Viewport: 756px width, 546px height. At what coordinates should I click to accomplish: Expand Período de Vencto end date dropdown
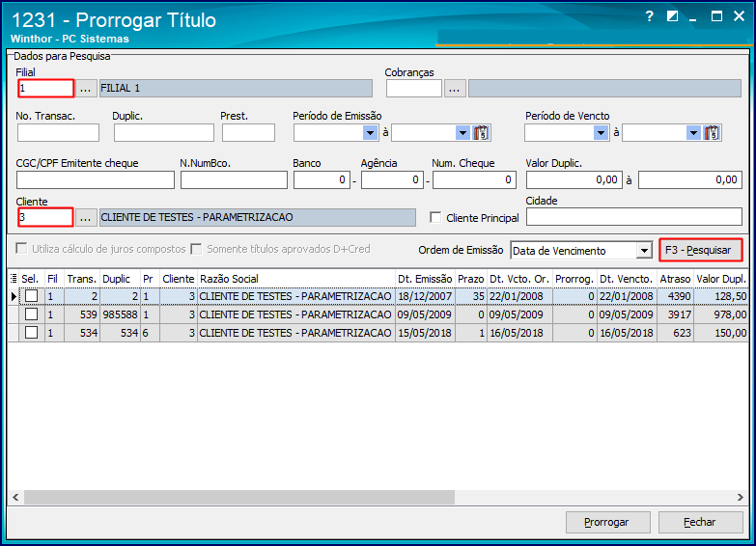pyautogui.click(x=693, y=132)
